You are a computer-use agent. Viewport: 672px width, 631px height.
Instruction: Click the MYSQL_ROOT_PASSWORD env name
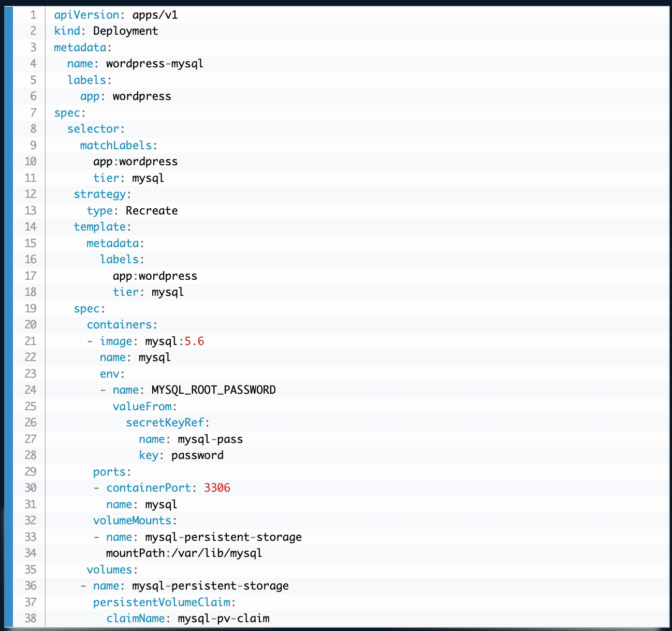point(213,390)
